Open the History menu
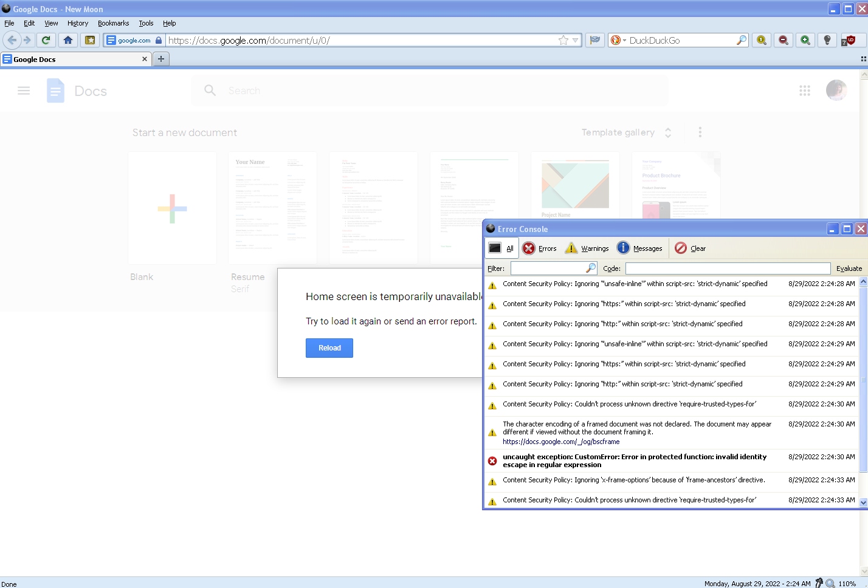The image size is (868, 588). coord(78,23)
